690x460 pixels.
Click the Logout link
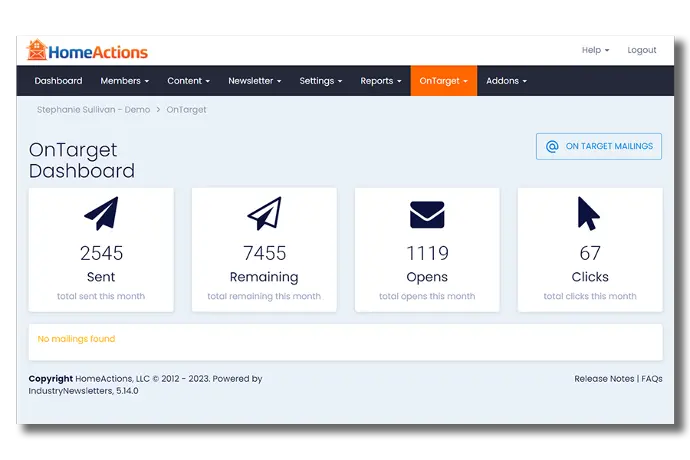coord(642,50)
